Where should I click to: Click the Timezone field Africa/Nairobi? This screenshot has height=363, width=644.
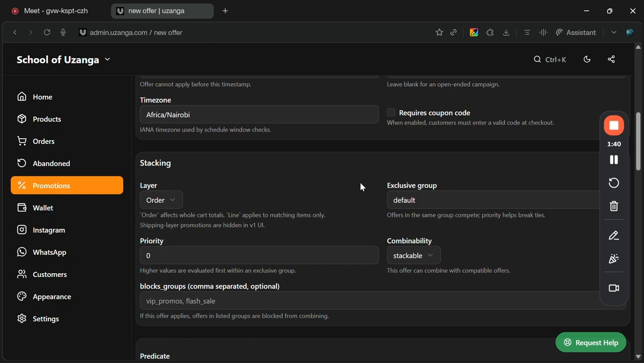[x=259, y=114]
